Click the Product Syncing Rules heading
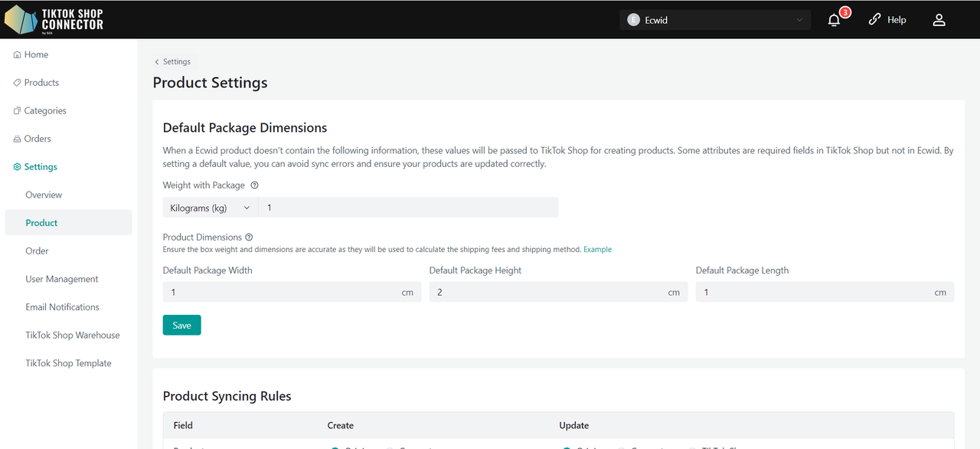This screenshot has width=980, height=449. [227, 396]
